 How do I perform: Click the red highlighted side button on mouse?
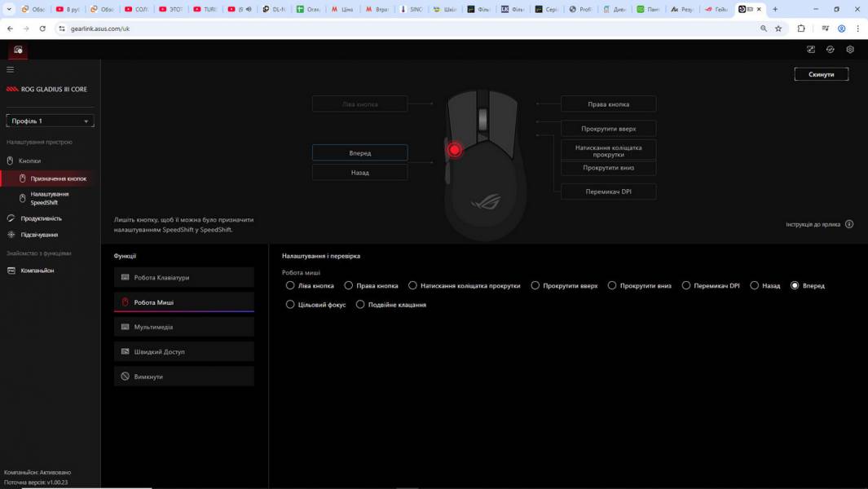click(455, 150)
